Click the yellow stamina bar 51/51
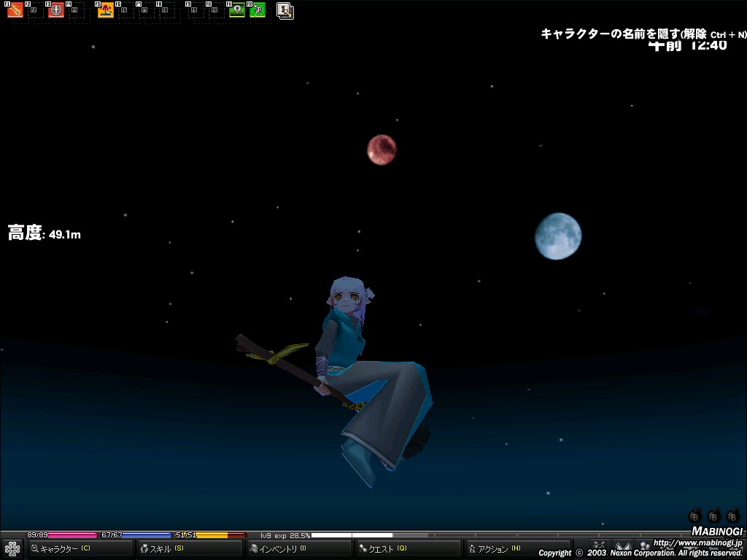 [211, 535]
